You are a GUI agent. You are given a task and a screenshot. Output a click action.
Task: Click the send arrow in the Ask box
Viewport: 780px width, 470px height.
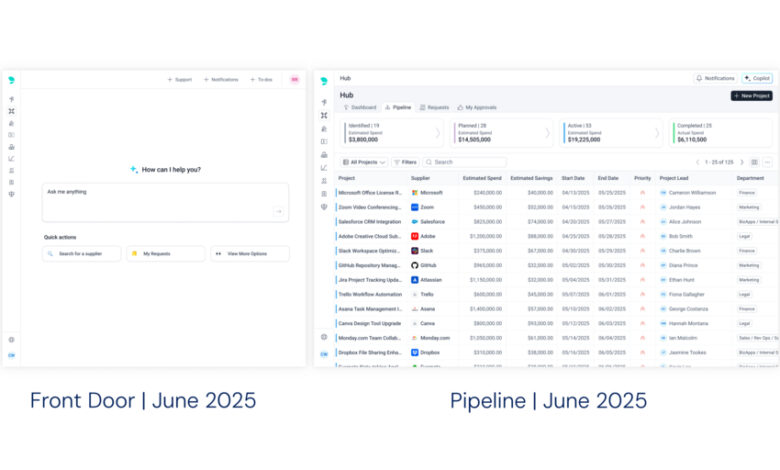click(x=278, y=211)
